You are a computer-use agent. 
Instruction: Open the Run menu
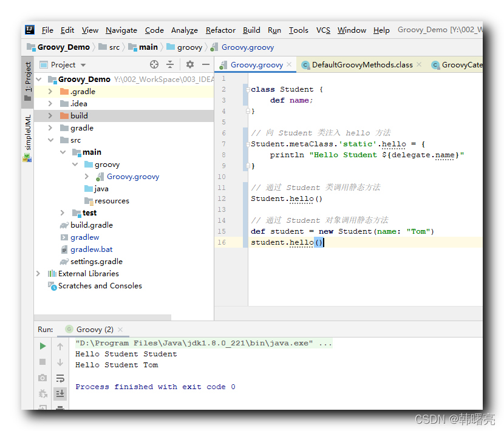pos(274,30)
